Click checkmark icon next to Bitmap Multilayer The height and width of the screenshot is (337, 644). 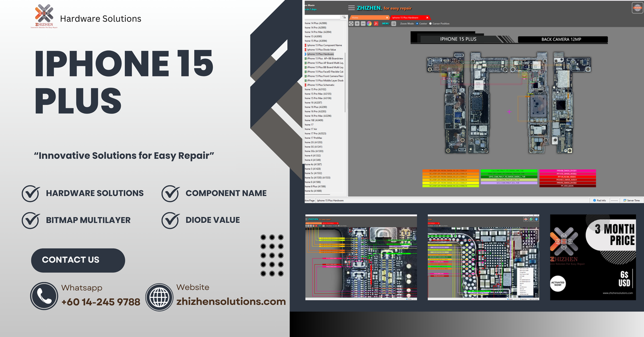[x=31, y=220]
